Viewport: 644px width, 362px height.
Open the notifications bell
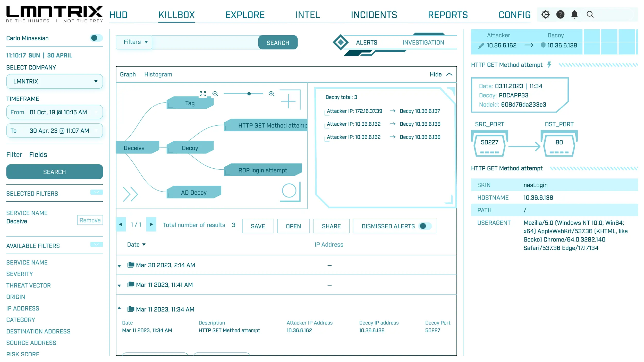[x=574, y=14]
